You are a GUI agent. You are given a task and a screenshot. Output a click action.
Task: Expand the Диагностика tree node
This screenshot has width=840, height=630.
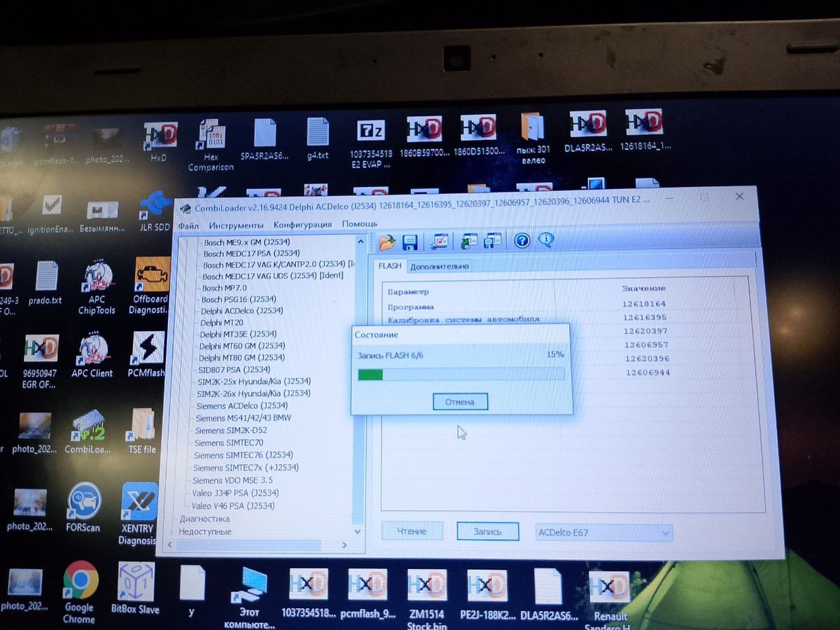[204, 519]
